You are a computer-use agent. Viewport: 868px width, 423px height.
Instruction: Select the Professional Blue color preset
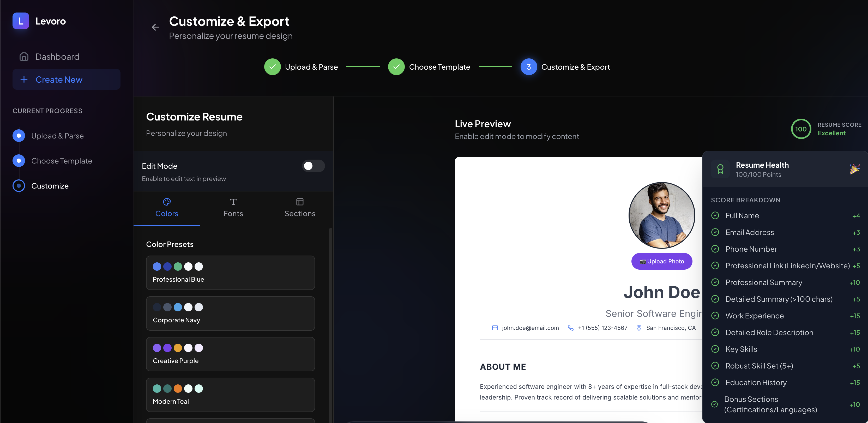[231, 273]
